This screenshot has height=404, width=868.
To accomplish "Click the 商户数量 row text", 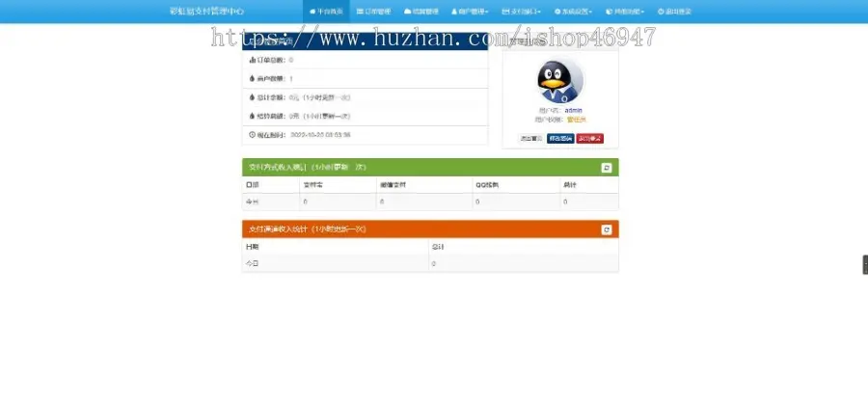I will 271,79.
